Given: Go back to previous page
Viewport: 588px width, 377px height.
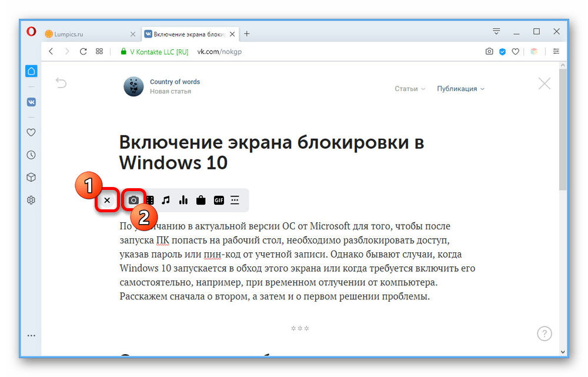Looking at the screenshot, I should 51,51.
